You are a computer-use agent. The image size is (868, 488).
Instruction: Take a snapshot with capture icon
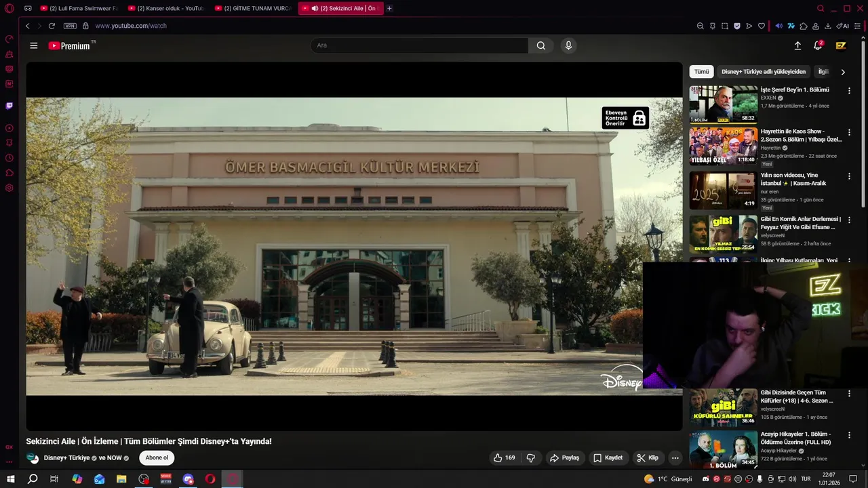point(725,26)
